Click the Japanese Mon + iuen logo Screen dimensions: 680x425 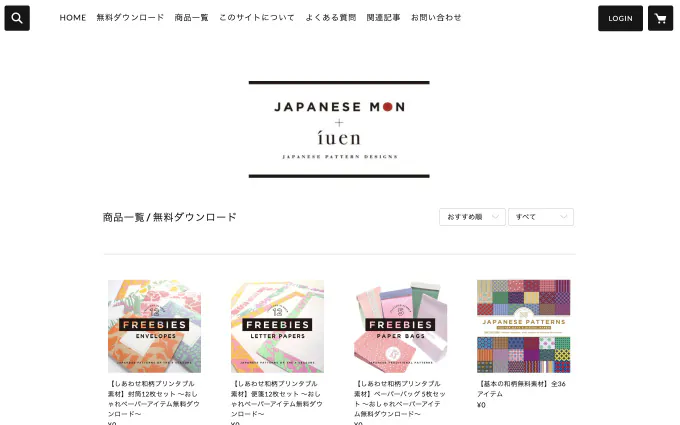[x=339, y=129]
